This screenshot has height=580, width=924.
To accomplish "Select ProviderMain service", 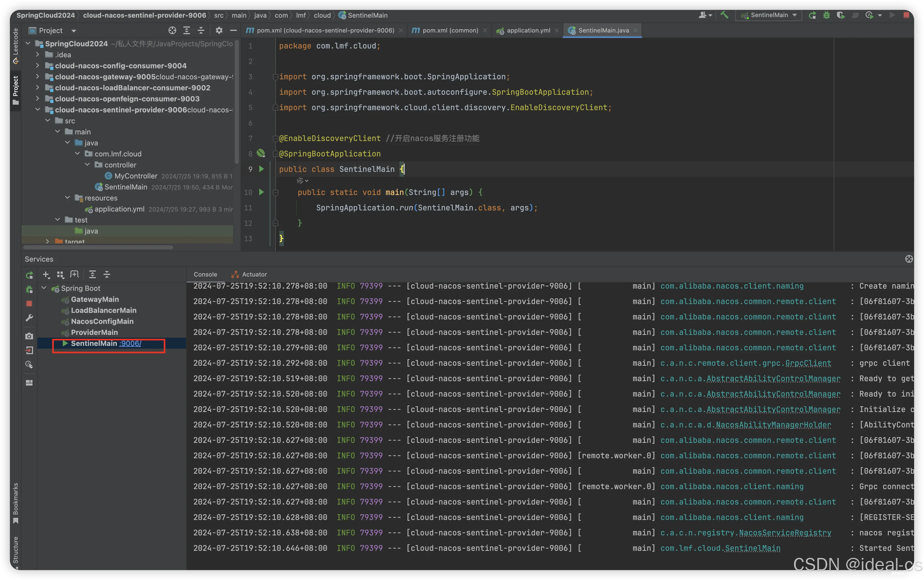I will point(94,332).
